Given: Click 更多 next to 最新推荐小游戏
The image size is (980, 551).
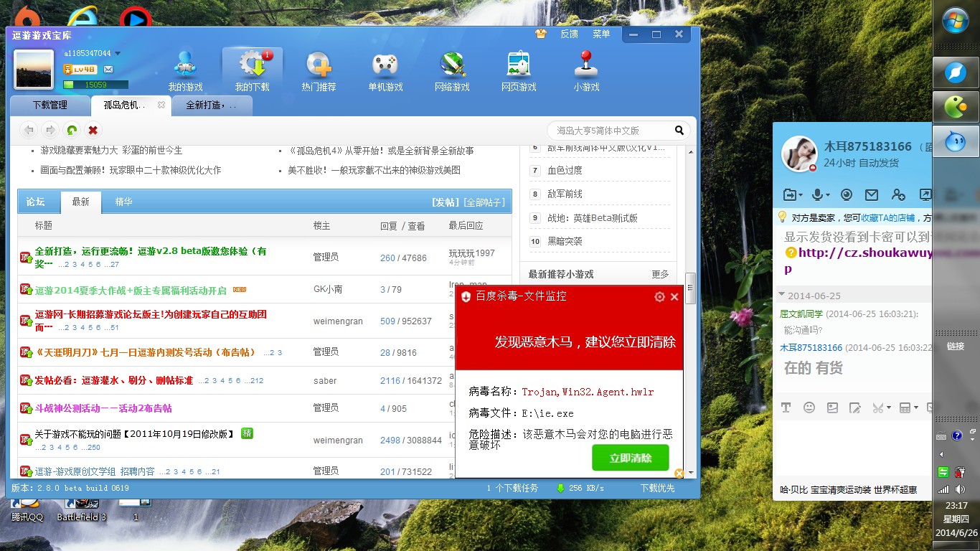Looking at the screenshot, I should 660,274.
